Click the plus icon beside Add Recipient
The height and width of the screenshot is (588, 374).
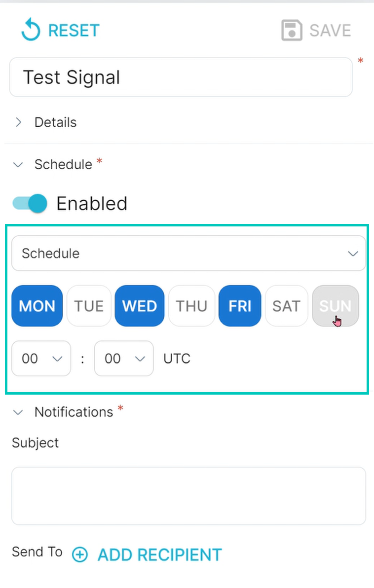point(80,554)
